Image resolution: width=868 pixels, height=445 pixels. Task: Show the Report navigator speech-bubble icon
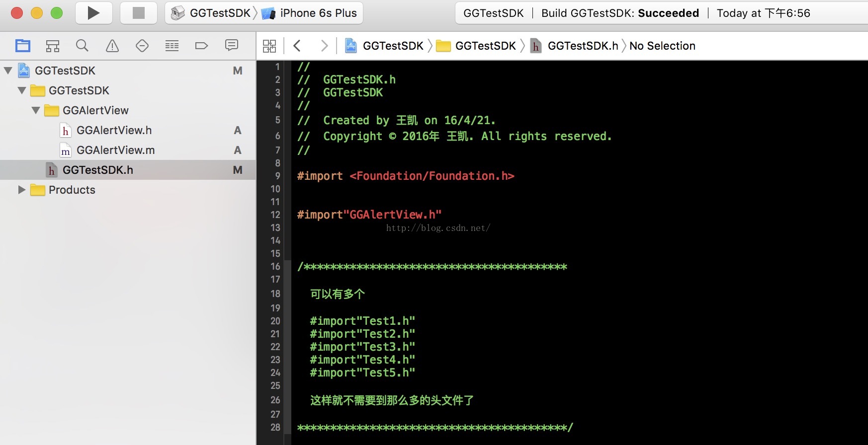pyautogui.click(x=232, y=46)
